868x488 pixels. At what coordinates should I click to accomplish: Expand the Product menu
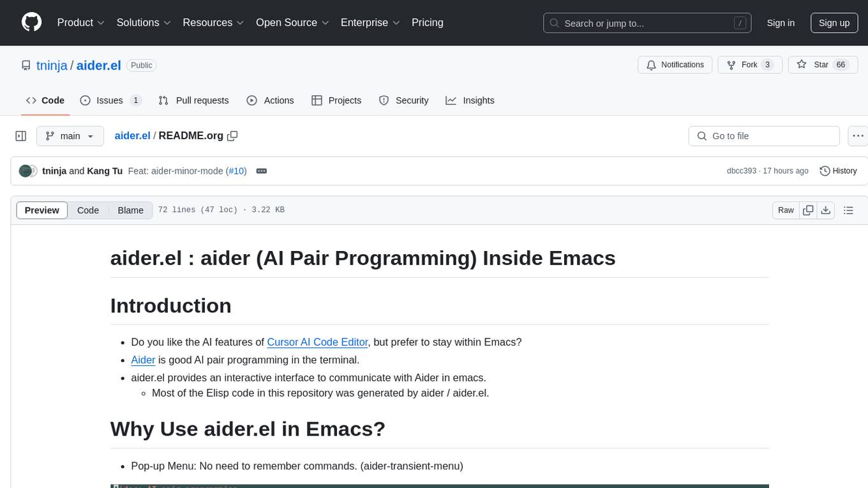coord(81,22)
